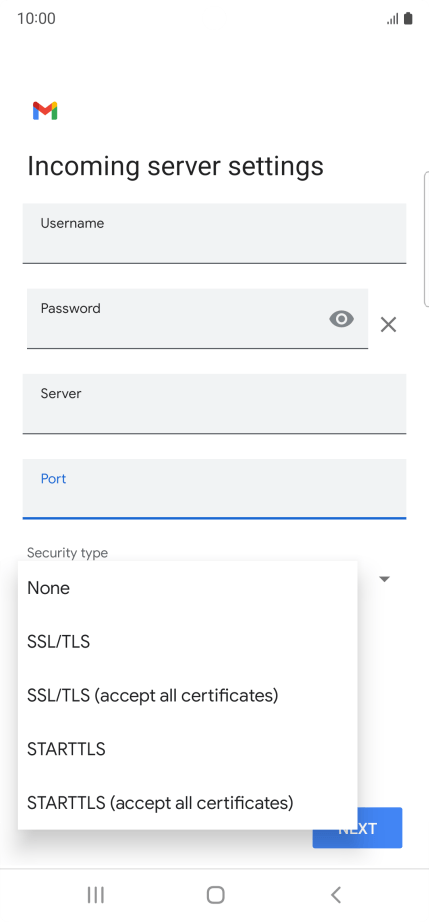
Task: Tap the Gmail logo icon
Action: click(45, 111)
